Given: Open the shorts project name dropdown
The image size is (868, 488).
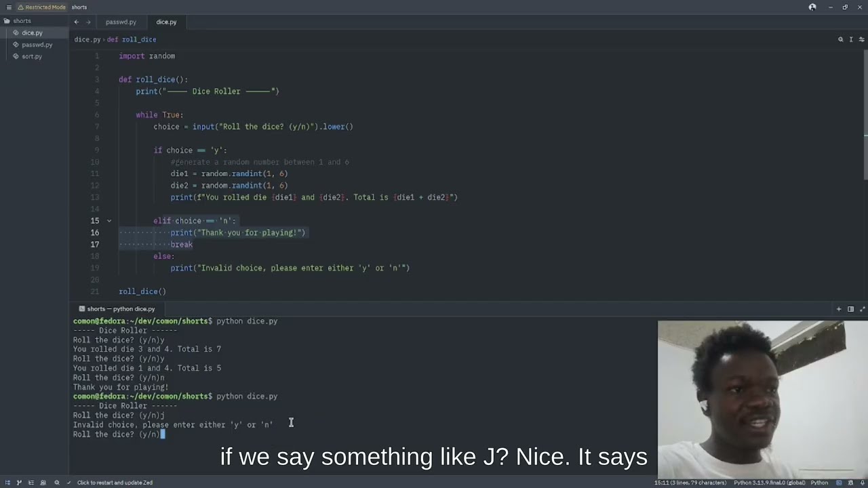Looking at the screenshot, I should tap(79, 7).
